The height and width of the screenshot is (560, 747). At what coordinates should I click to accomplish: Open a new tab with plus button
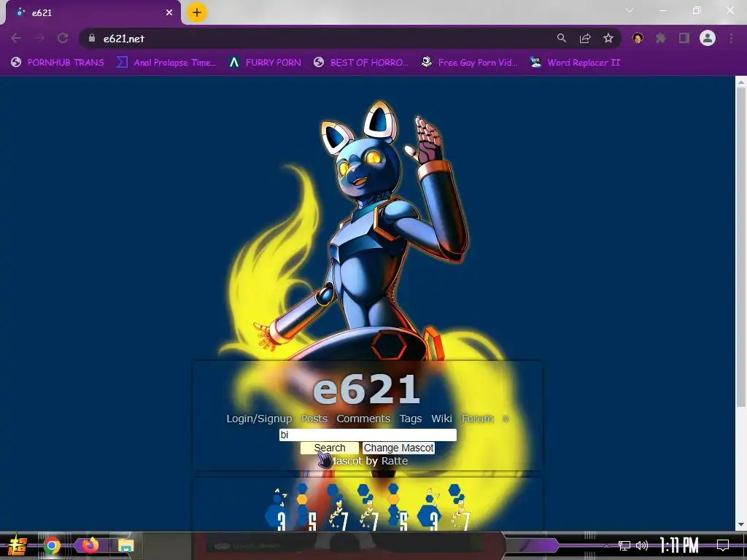[197, 12]
